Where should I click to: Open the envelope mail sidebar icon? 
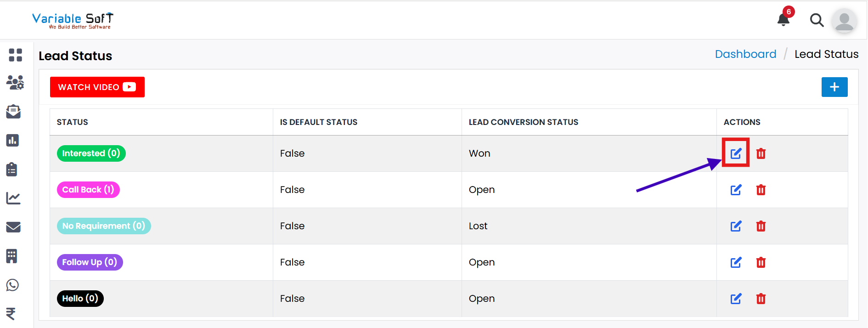click(x=13, y=227)
